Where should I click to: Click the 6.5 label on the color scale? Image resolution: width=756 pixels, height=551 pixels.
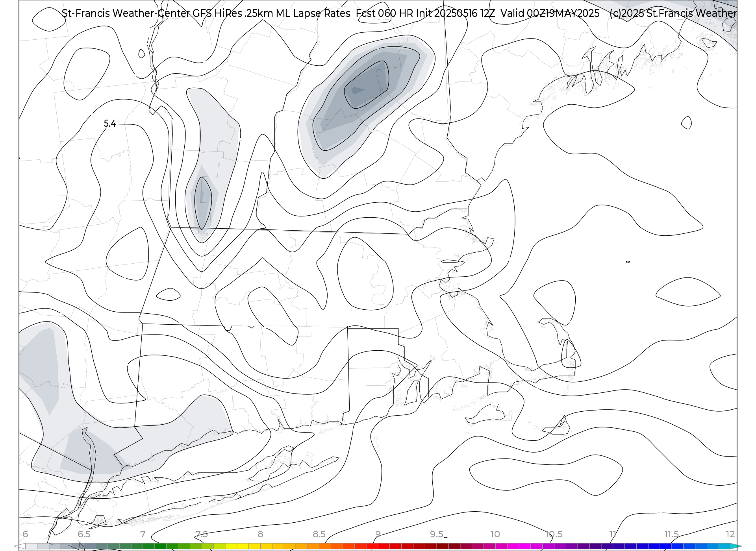coord(84,534)
